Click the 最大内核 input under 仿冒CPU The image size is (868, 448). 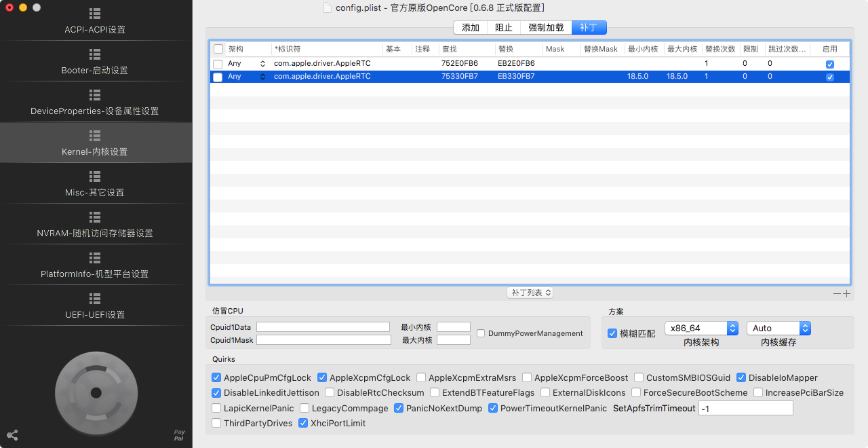coord(454,339)
